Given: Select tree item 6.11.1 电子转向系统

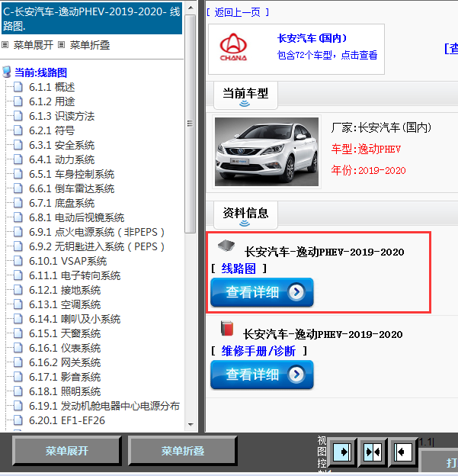Looking at the screenshot, I should [75, 275].
